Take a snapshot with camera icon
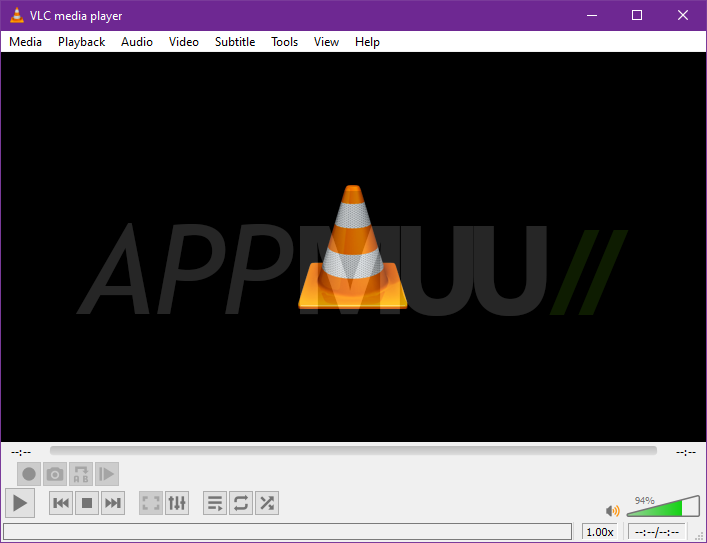Screen dimensions: 707x543 click(55, 474)
